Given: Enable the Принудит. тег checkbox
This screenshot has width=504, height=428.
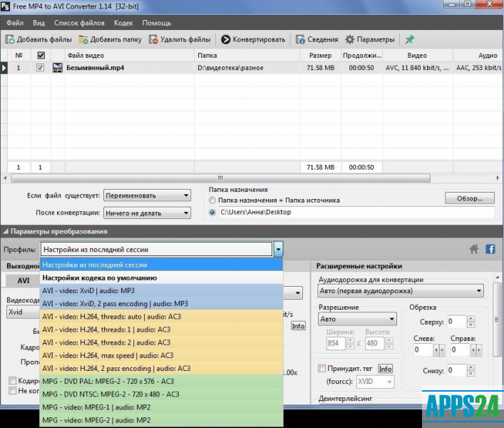Looking at the screenshot, I should point(322,369).
